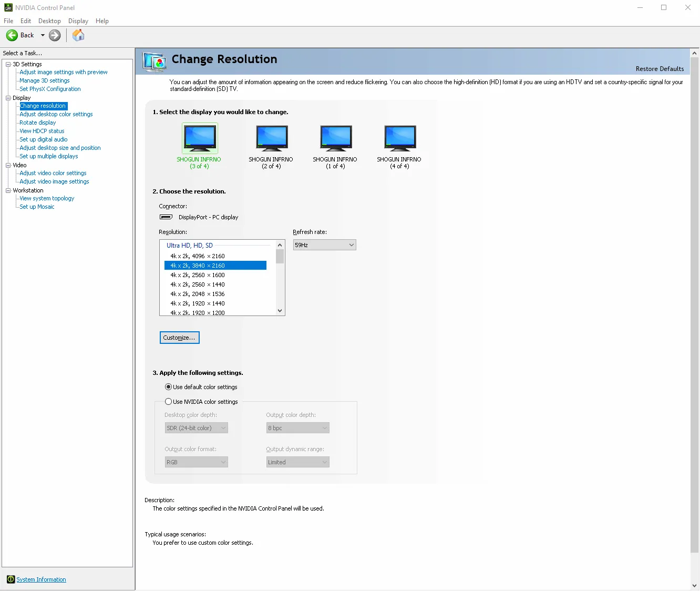Open the Refresh rate dropdown
The image size is (700, 591).
[x=324, y=245]
